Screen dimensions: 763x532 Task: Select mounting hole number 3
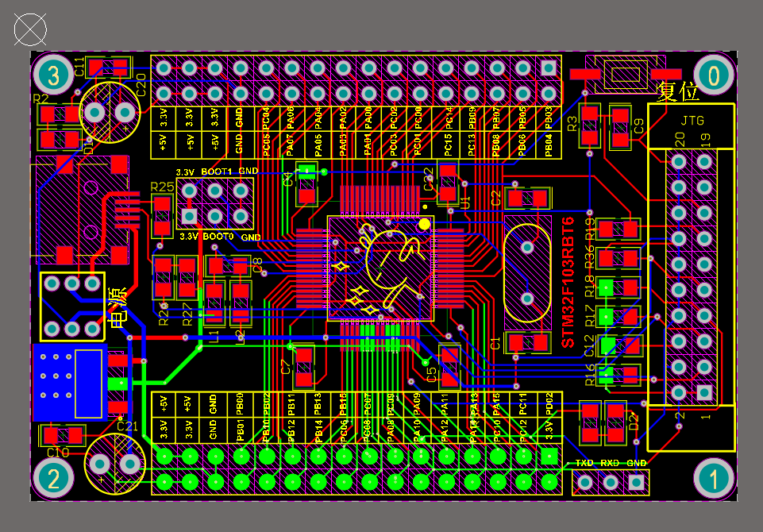[53, 75]
